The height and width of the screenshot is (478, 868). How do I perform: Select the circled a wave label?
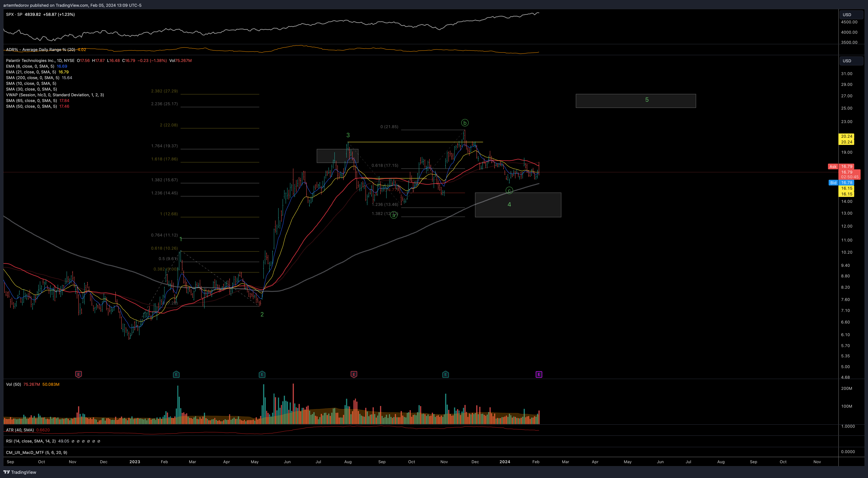tap(394, 215)
